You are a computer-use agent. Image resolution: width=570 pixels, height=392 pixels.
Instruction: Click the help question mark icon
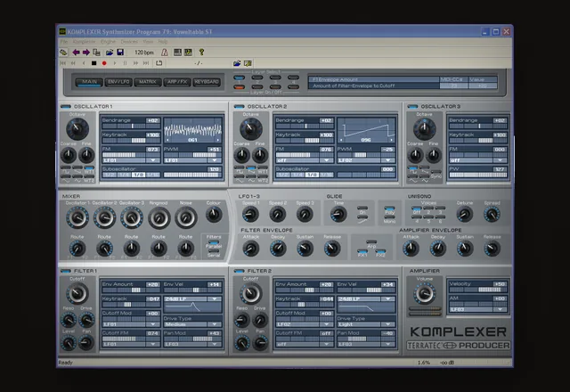click(201, 53)
